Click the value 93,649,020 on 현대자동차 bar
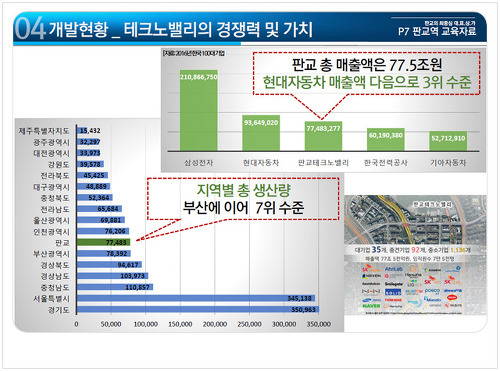The image size is (500, 371). (x=261, y=123)
